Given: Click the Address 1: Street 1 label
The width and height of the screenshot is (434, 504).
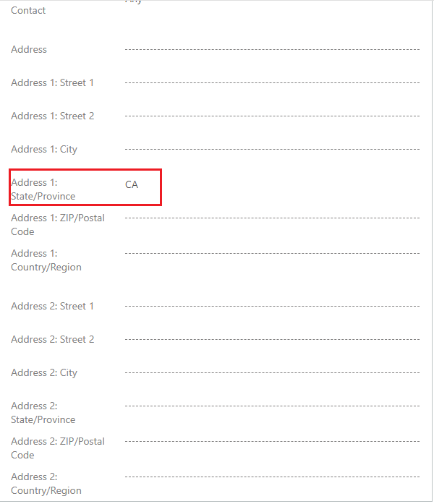Looking at the screenshot, I should [52, 83].
